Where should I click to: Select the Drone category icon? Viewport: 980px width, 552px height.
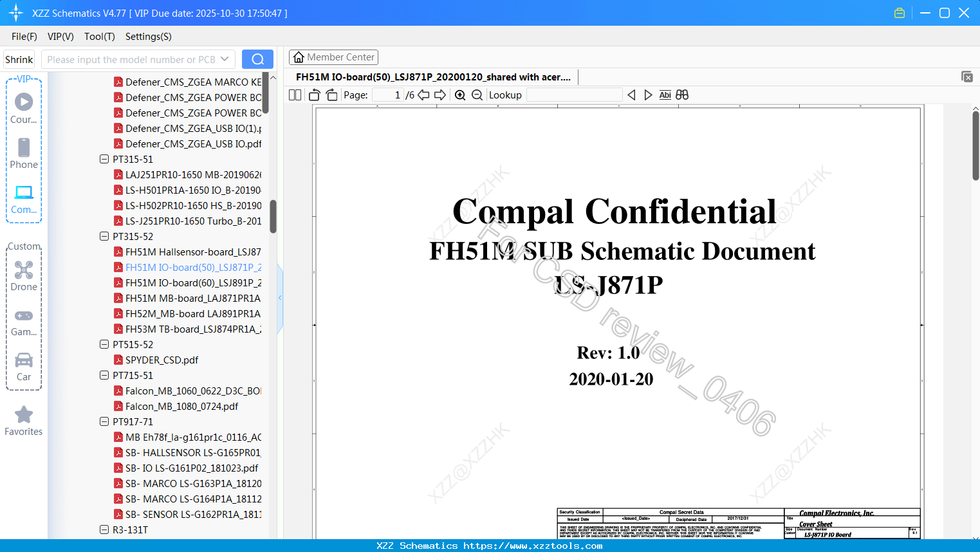point(24,275)
